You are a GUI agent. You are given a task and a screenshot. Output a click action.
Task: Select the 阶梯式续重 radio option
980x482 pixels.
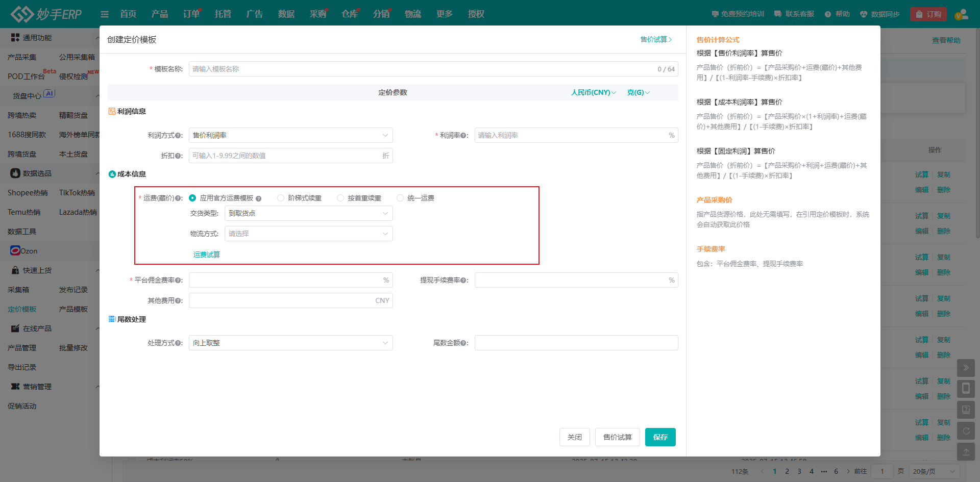(x=281, y=198)
